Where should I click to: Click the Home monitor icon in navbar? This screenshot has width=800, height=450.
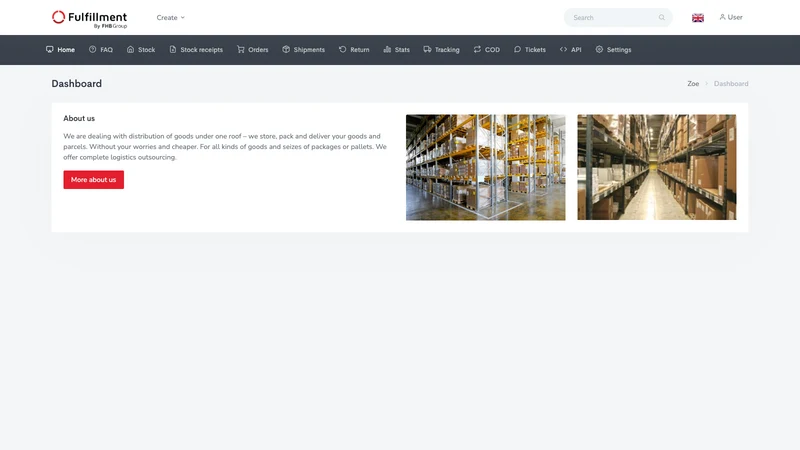(49, 49)
